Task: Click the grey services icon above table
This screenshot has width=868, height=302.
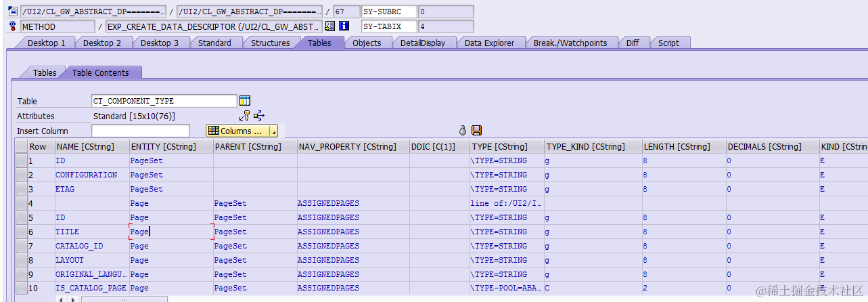Action: coord(463,130)
